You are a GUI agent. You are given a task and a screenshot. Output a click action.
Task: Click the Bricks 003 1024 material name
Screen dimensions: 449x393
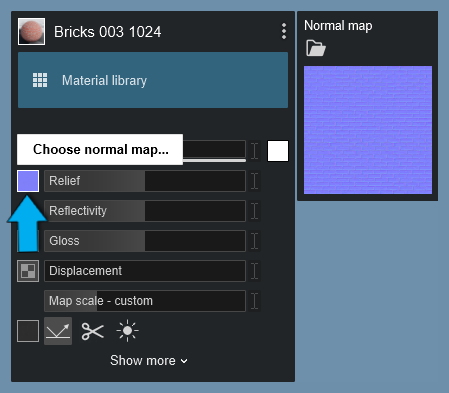pyautogui.click(x=107, y=32)
